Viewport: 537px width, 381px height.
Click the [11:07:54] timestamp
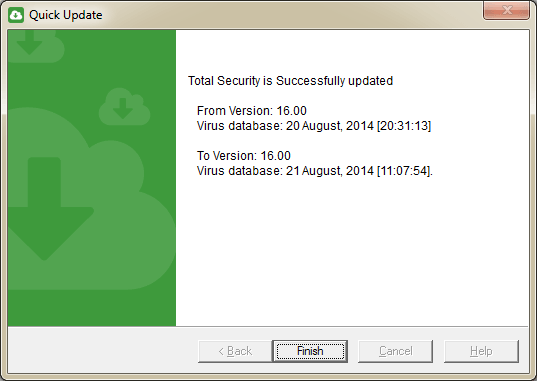click(x=404, y=171)
